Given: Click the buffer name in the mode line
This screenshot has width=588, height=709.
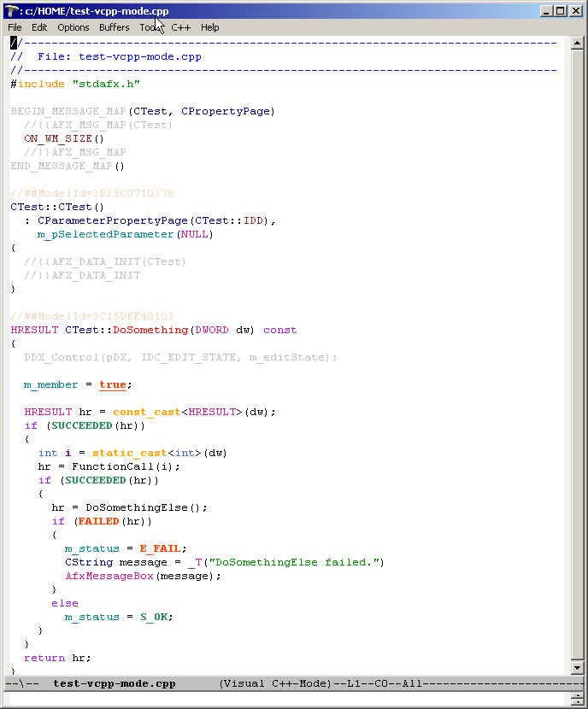Looking at the screenshot, I should [114, 684].
